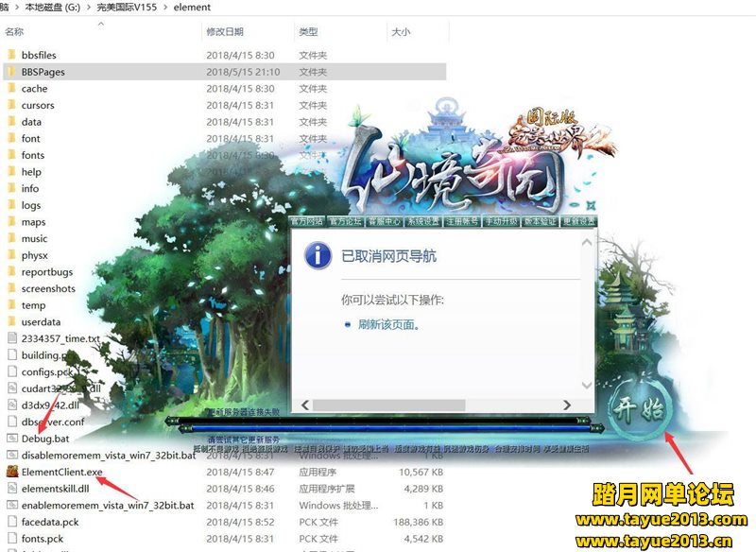Click the launcher page's scroll left arrow
Image resolution: width=756 pixels, height=552 pixels.
coord(304,405)
